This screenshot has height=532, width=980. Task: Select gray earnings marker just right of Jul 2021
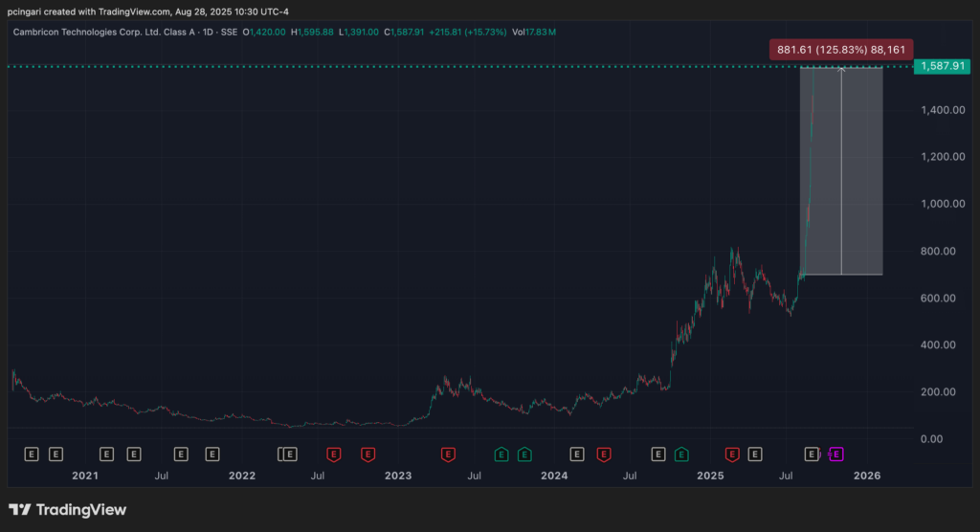tap(181, 454)
